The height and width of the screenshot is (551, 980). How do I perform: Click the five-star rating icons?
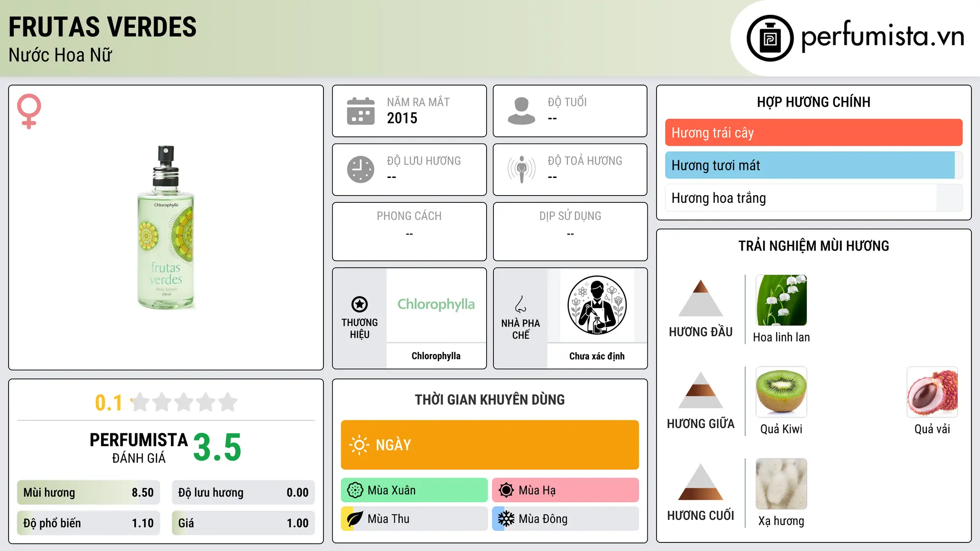[x=184, y=402]
